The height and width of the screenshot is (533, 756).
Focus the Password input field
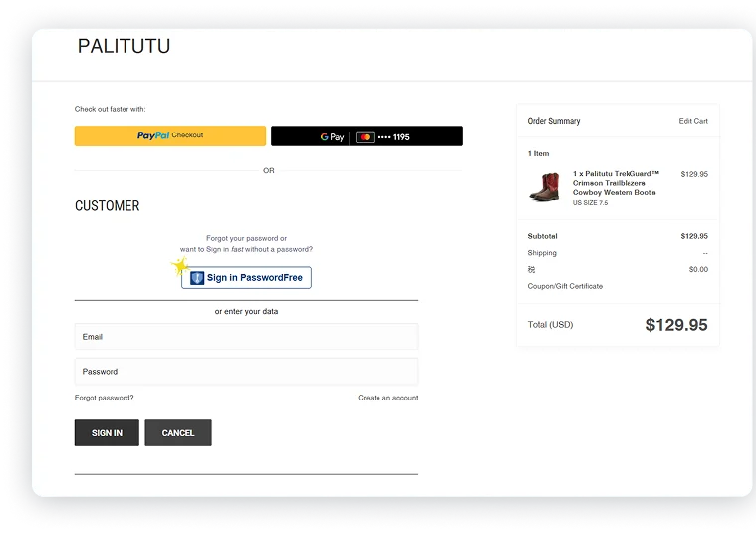pyautogui.click(x=246, y=371)
